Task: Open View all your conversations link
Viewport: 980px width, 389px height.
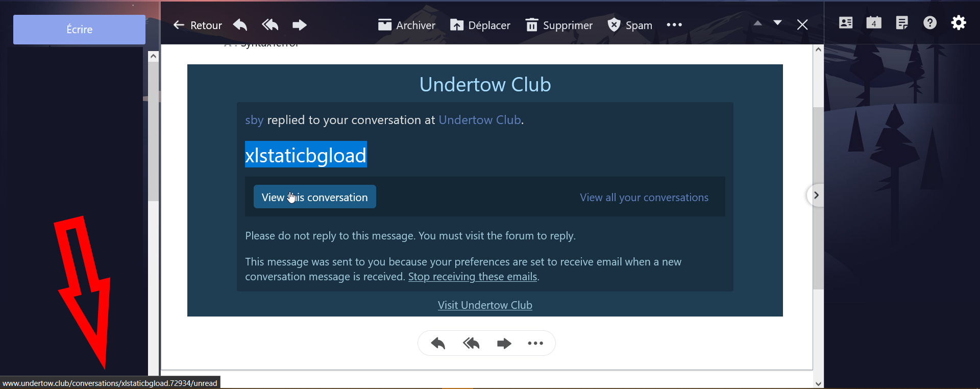Action: pos(644,198)
